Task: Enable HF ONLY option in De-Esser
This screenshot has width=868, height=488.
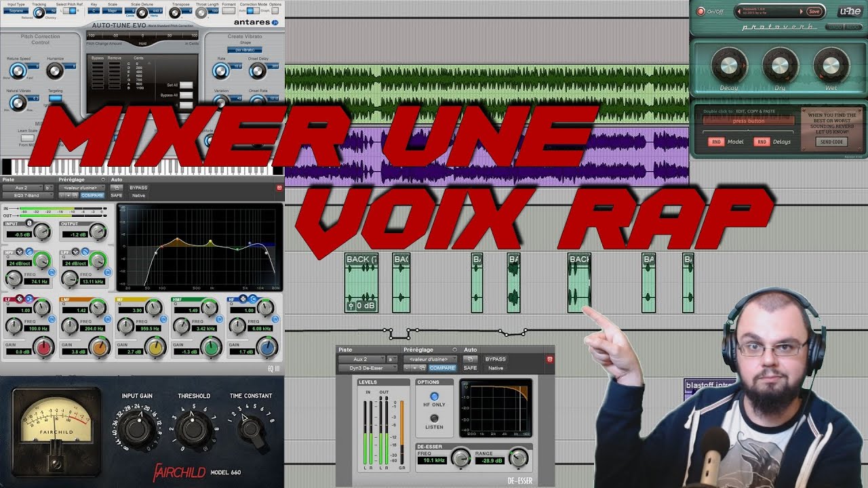Action: (434, 396)
